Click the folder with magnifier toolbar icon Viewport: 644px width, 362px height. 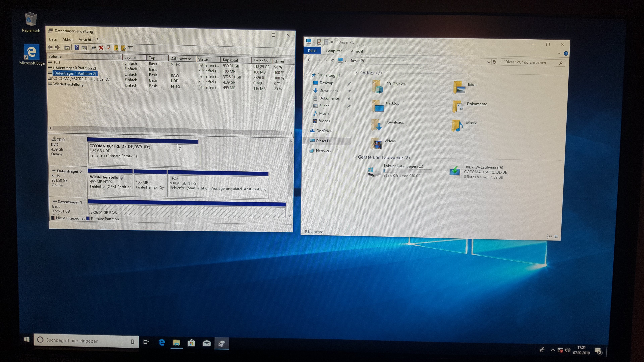point(123,48)
